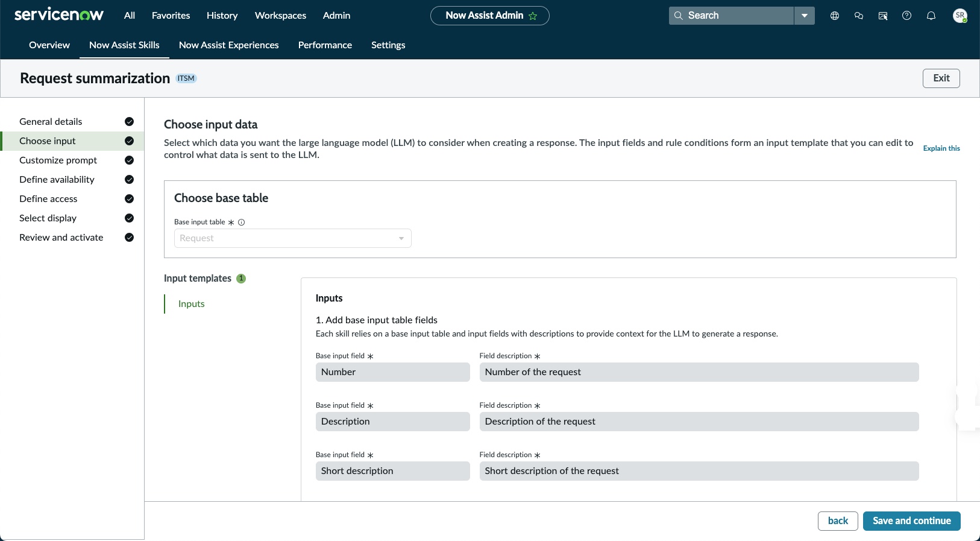Click the Define availability completed checkmark
Viewport: 980px width, 541px height.
pos(129,180)
